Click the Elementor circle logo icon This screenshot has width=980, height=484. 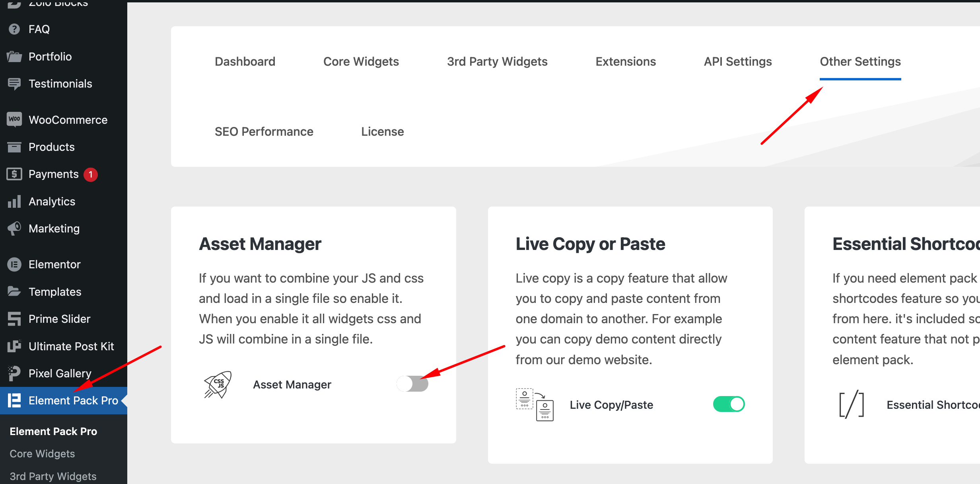click(14, 264)
